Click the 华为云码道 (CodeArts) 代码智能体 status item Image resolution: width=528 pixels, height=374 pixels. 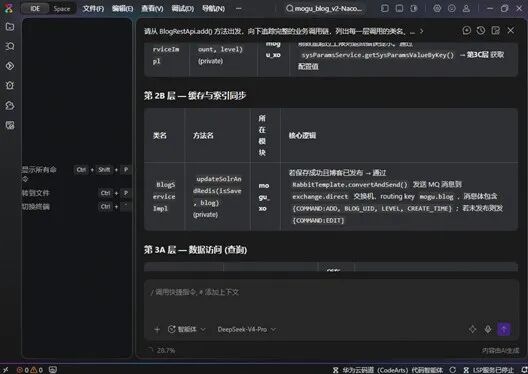[x=388, y=370]
